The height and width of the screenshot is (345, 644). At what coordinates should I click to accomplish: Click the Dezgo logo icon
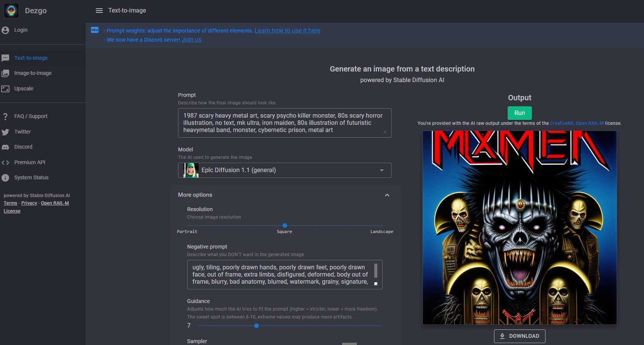coord(11,11)
